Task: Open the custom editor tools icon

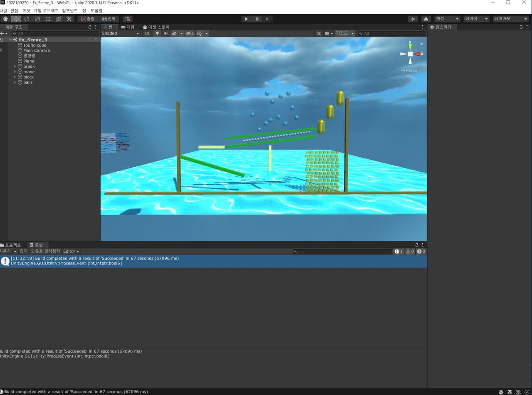Action: click(69, 19)
